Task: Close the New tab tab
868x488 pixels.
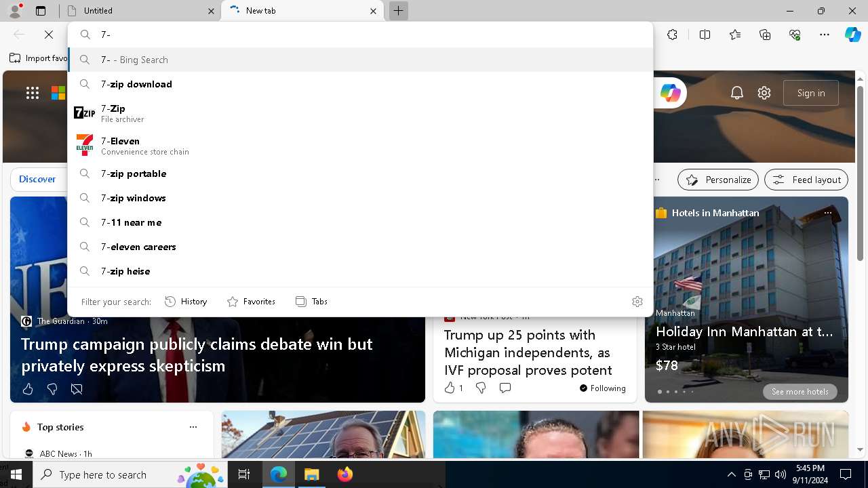Action: (373, 11)
